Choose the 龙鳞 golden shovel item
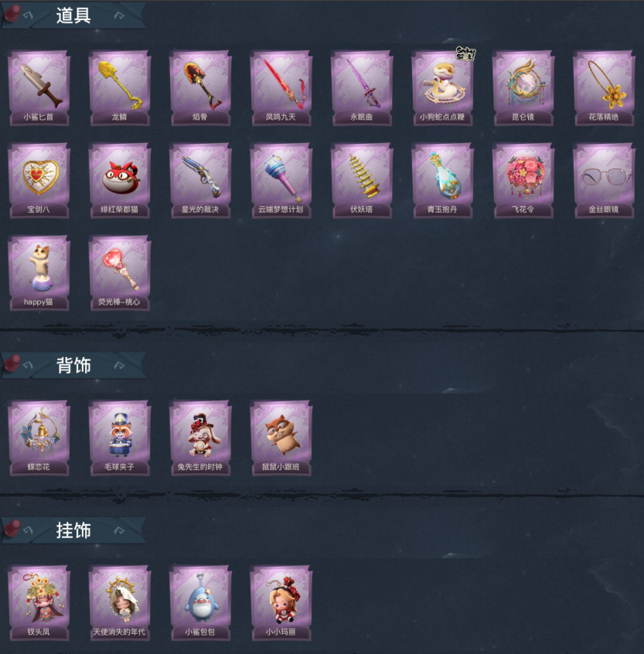This screenshot has height=654, width=644. point(119,88)
